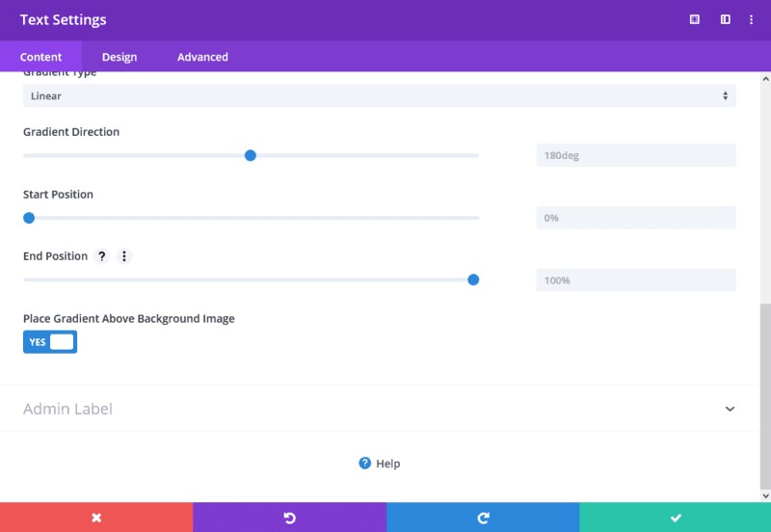771x532 pixels.
Task: Save changes with the green checkmark
Action: pos(676,518)
